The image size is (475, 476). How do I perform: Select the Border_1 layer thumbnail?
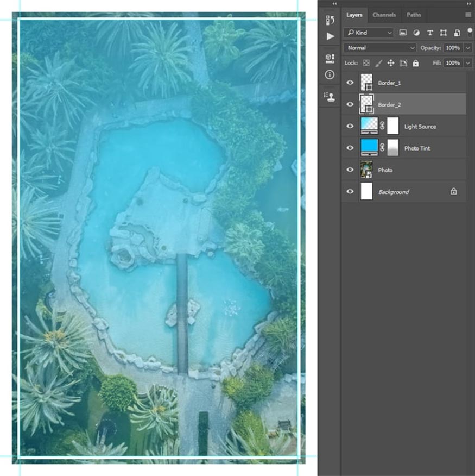point(366,82)
